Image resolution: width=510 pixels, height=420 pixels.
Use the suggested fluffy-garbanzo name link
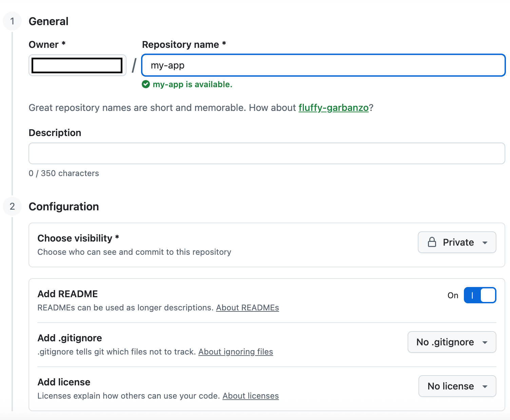click(333, 108)
